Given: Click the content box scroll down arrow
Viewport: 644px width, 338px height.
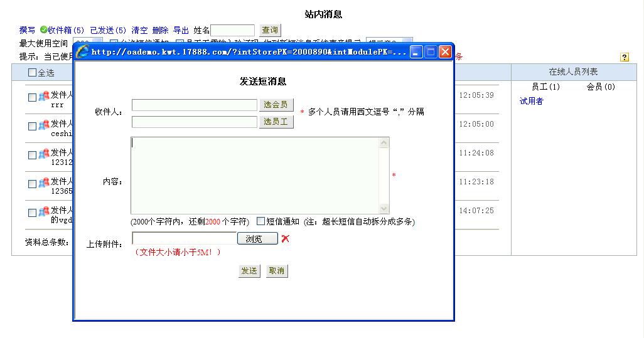Looking at the screenshot, I should pyautogui.click(x=384, y=208).
